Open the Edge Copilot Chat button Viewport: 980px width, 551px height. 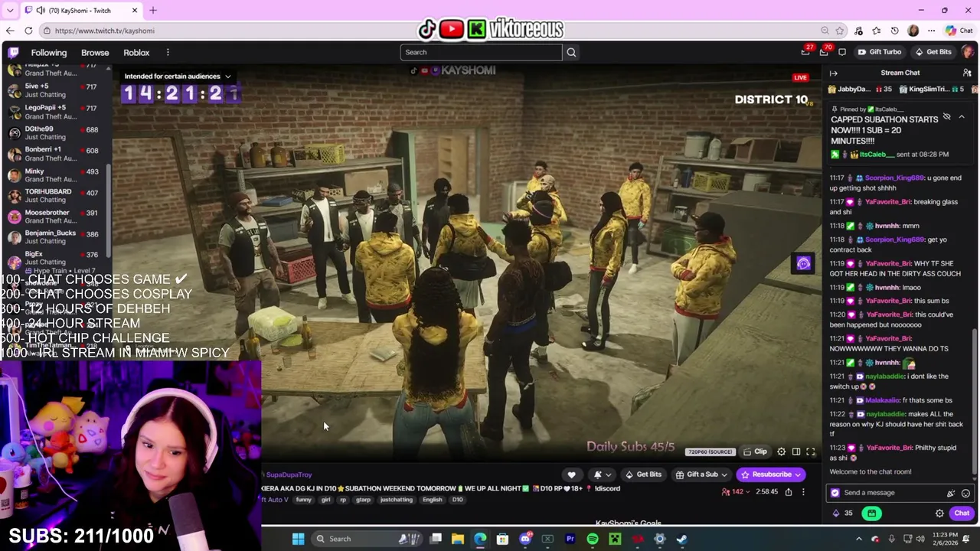[959, 31]
